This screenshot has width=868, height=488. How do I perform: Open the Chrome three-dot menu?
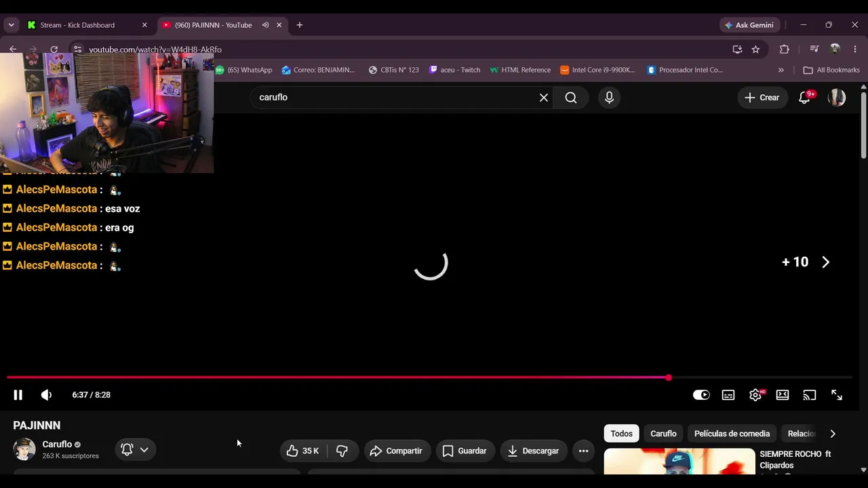coord(854,49)
